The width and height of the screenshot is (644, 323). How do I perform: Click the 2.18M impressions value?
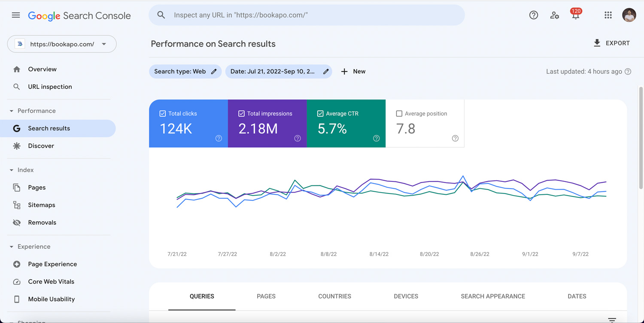point(258,129)
